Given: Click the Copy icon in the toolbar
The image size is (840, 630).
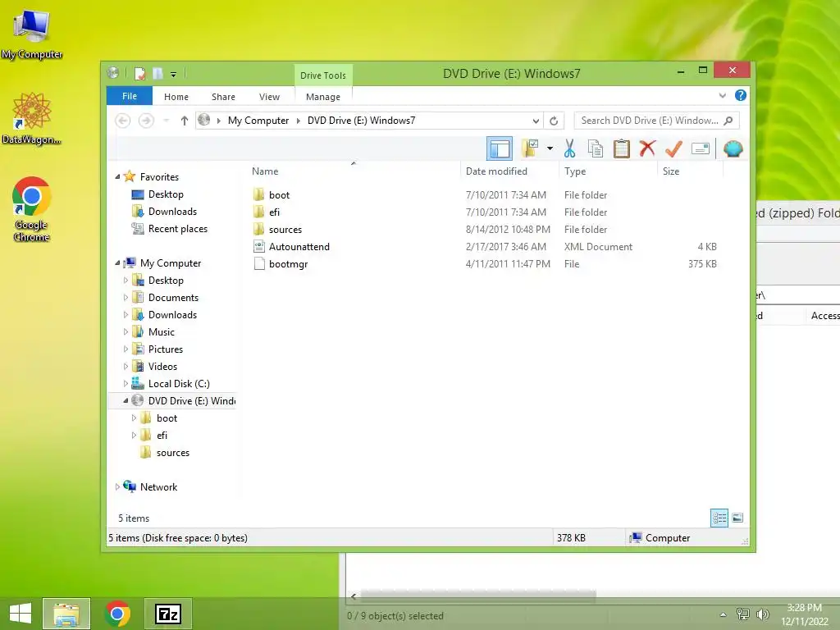Looking at the screenshot, I should 596,148.
